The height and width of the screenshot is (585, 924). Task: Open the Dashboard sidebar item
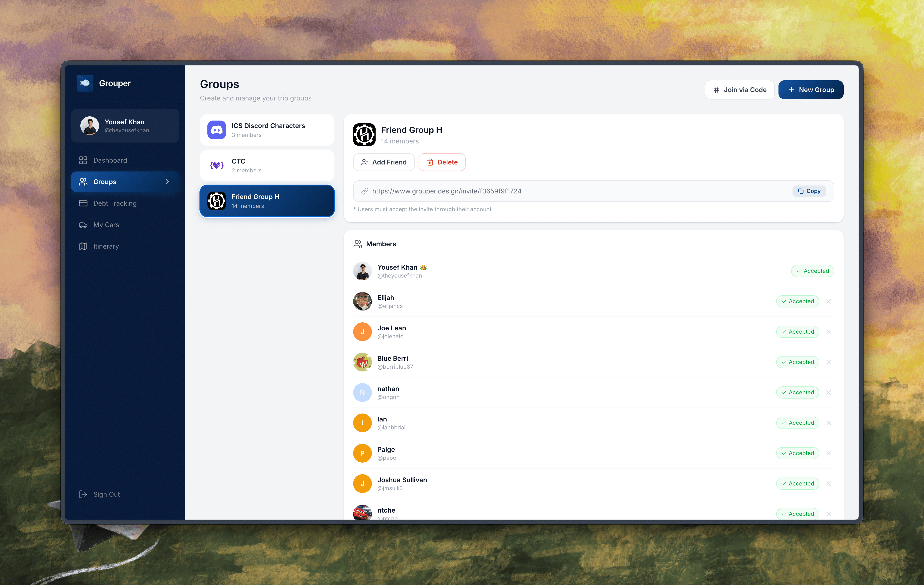(x=110, y=160)
